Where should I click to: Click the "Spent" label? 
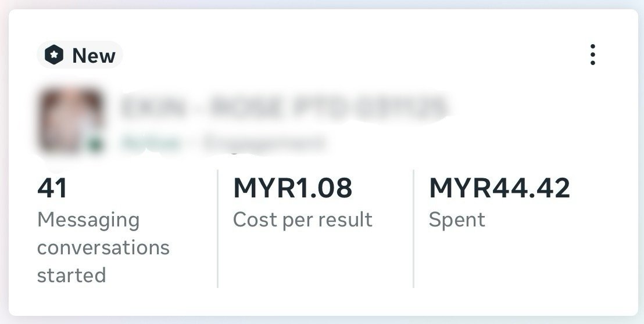pos(457,220)
